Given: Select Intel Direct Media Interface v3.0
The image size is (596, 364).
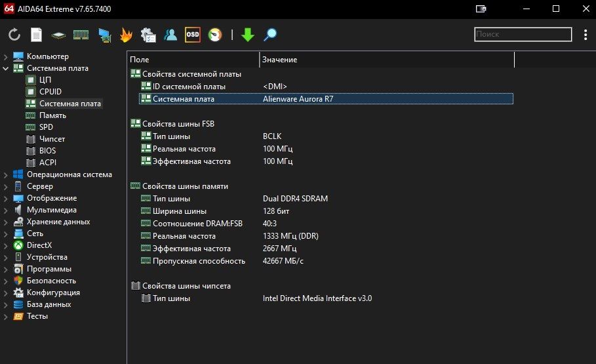Looking at the screenshot, I should click(317, 298).
